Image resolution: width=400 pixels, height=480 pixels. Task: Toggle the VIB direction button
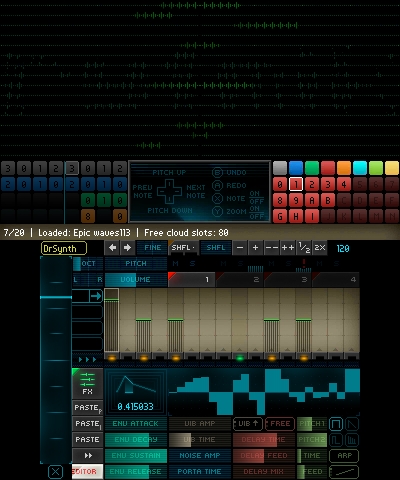point(248,424)
